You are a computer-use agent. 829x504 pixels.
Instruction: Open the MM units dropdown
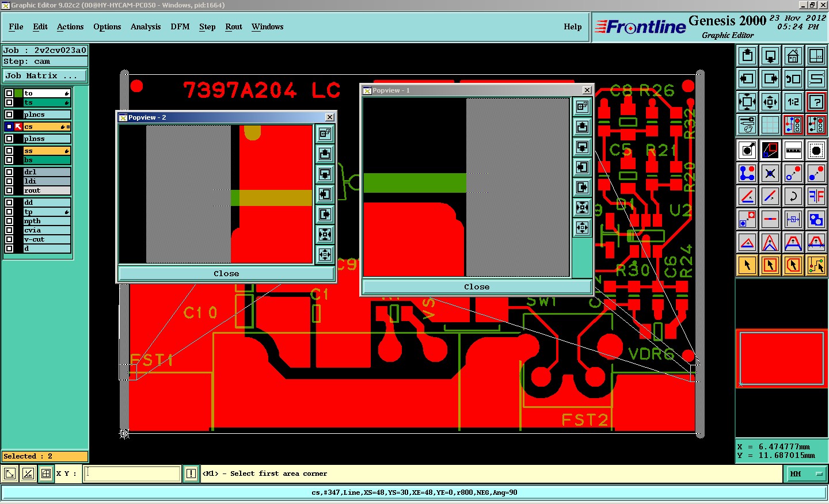coord(806,474)
